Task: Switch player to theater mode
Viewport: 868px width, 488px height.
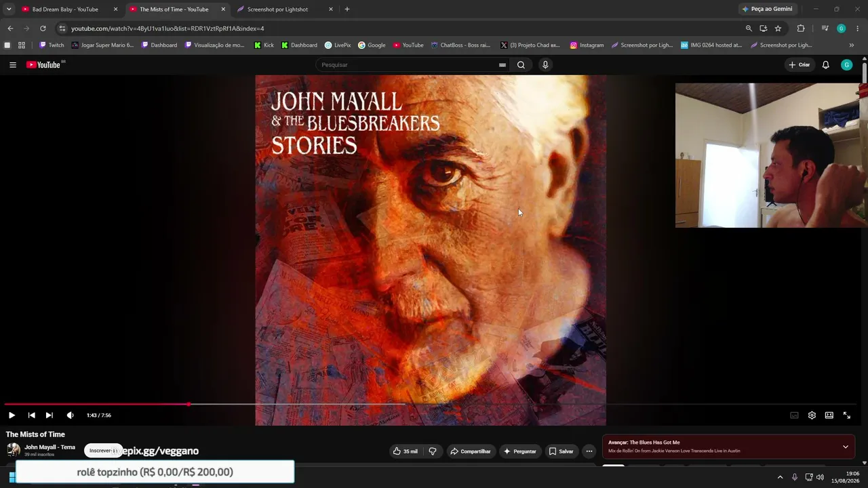Action: coord(829,415)
